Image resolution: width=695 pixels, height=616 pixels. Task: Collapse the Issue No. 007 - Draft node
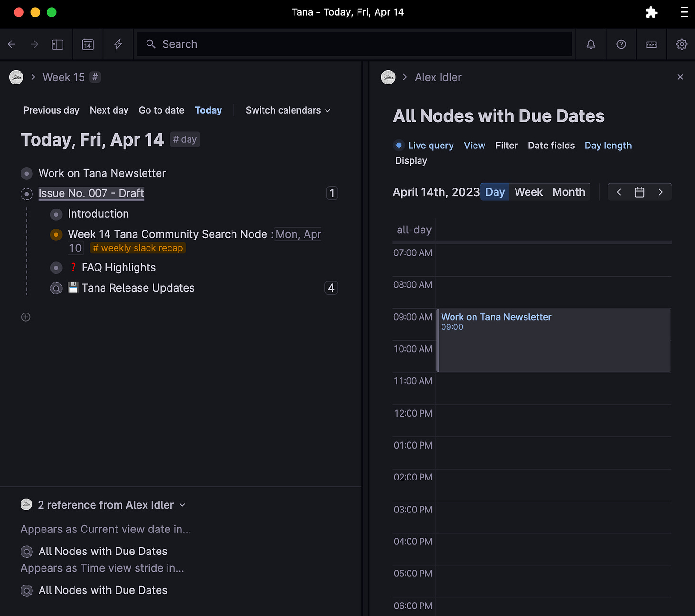coord(27,194)
